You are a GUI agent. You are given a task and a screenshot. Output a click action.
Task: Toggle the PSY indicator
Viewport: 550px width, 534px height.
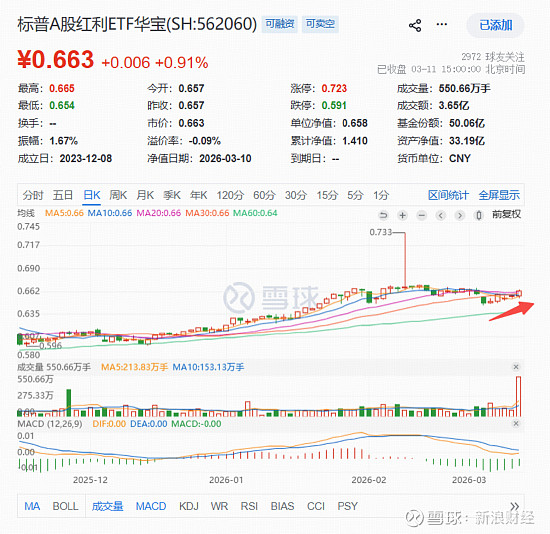coord(347,506)
